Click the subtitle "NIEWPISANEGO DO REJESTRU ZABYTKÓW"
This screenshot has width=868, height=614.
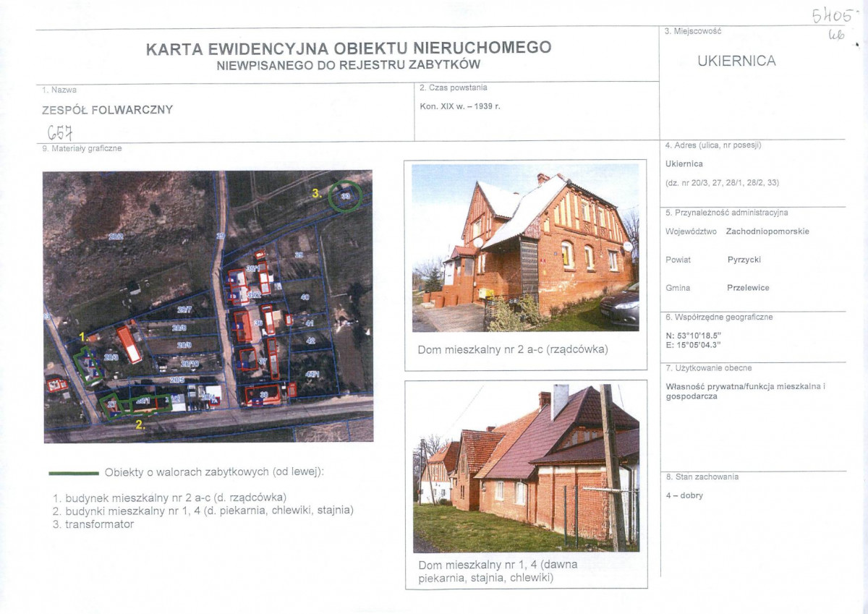348,65
